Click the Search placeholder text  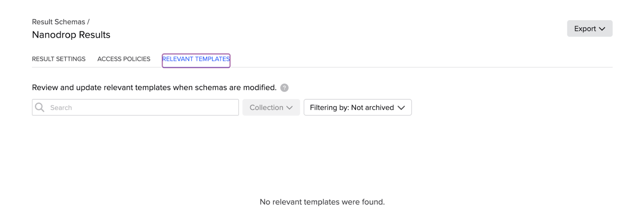point(61,108)
